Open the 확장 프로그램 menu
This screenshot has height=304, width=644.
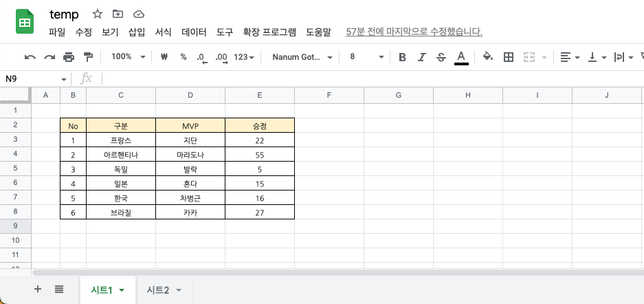(x=269, y=32)
